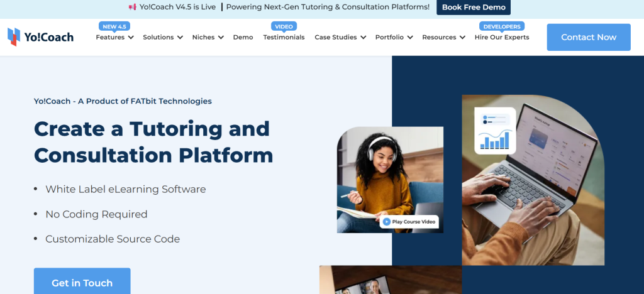The height and width of the screenshot is (294, 644).
Task: Open the Testimonials page
Action: 284,37
